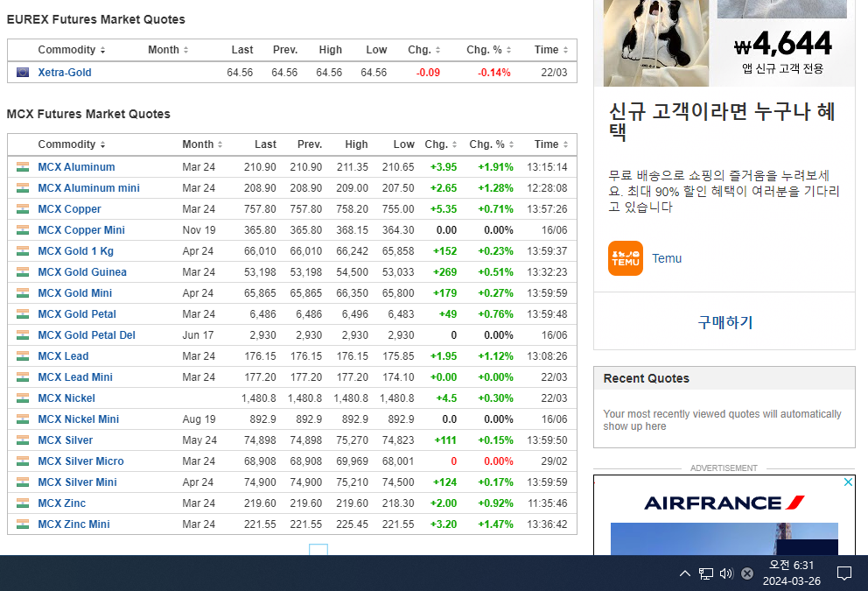Click the Temu advertiser name link
This screenshot has width=868, height=591.
pos(667,258)
